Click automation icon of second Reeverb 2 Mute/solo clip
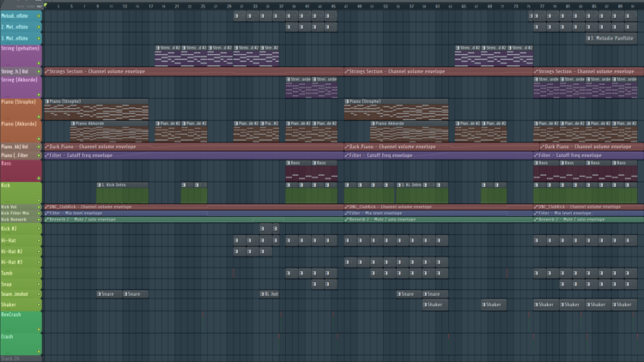 pyautogui.click(x=347, y=220)
